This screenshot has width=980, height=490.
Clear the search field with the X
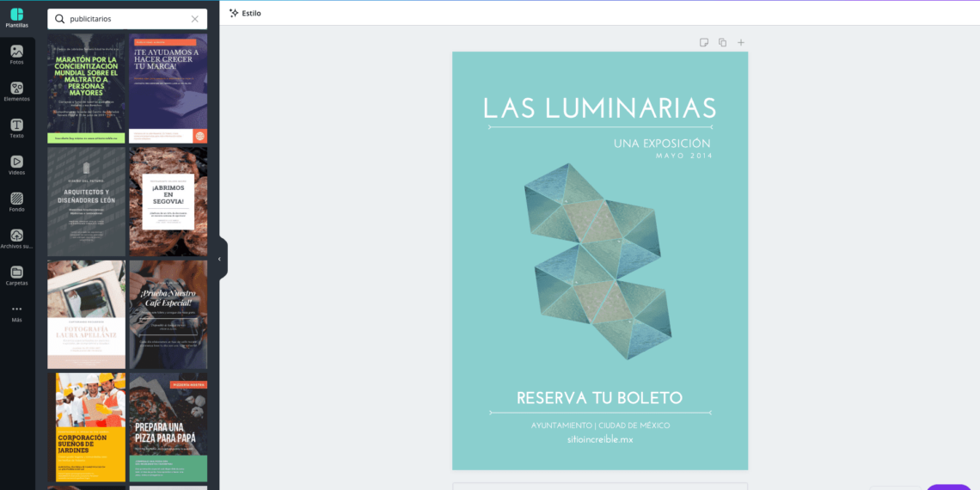(x=195, y=19)
